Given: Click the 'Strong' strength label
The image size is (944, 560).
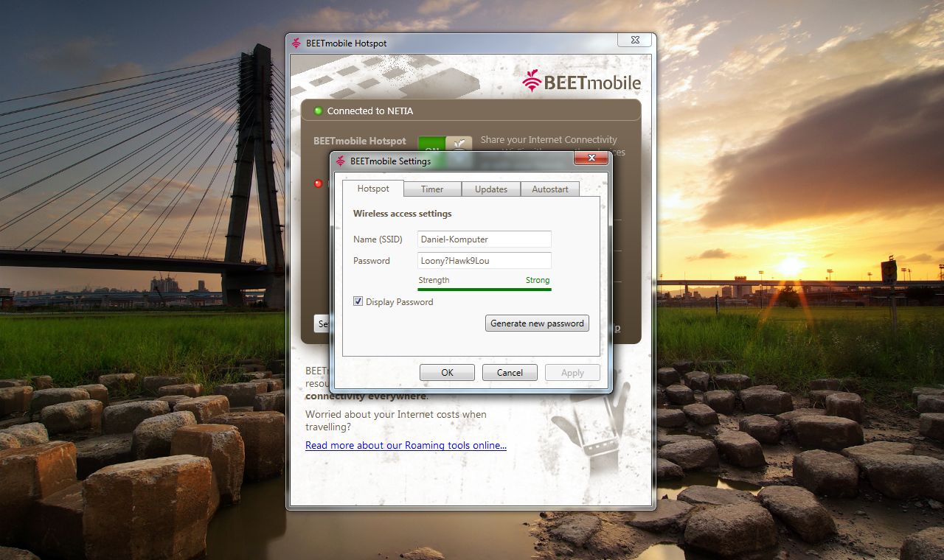Looking at the screenshot, I should pyautogui.click(x=538, y=280).
